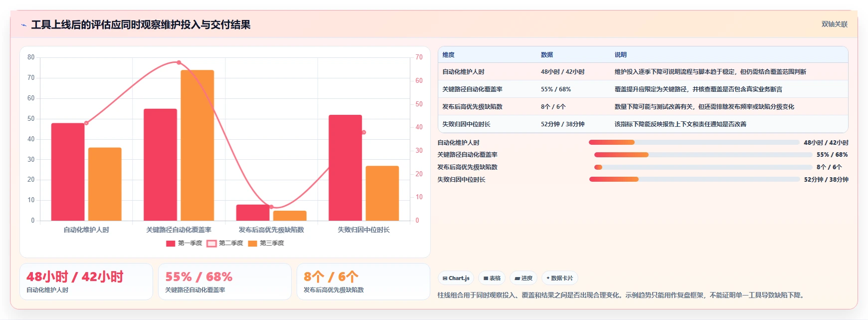Toggle the 第二季度 legend item
Screen dimensions: 868x320
[225, 243]
